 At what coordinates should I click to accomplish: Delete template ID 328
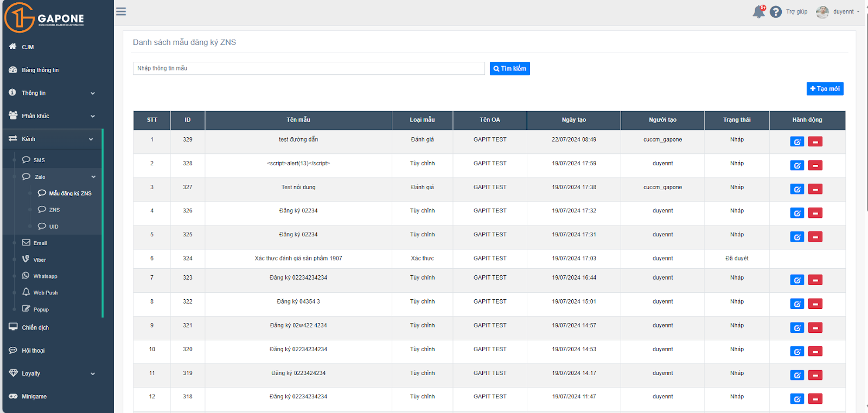coord(815,165)
